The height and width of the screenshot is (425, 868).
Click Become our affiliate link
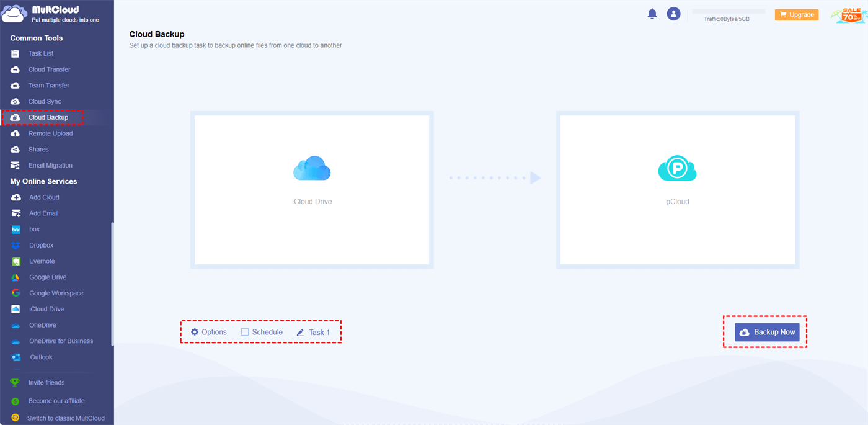point(56,401)
